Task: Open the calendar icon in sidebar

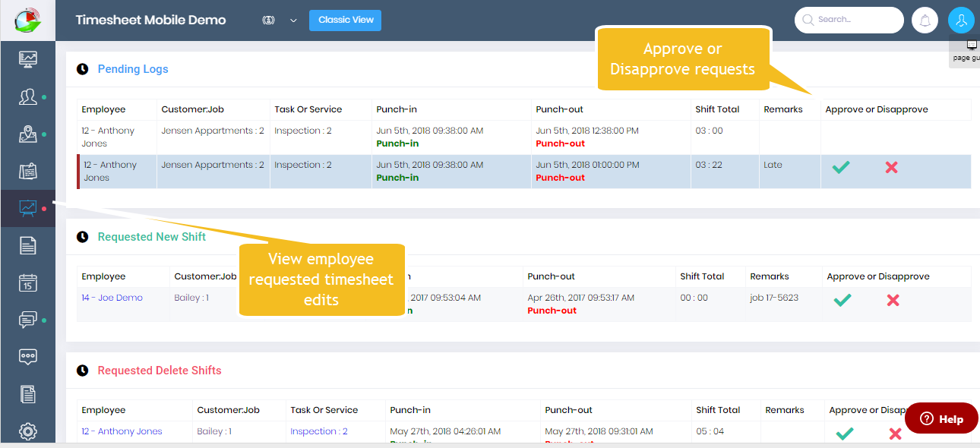Action: click(27, 283)
